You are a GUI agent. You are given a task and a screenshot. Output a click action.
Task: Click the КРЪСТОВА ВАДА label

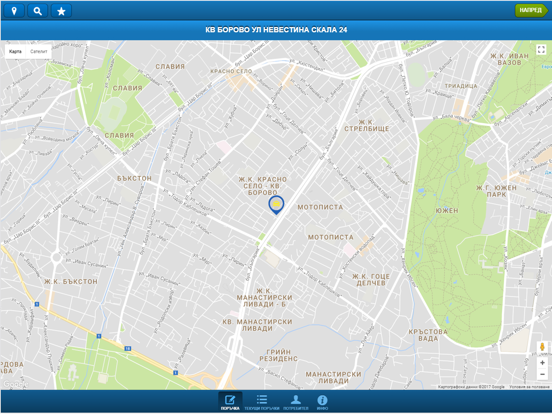tap(428, 335)
